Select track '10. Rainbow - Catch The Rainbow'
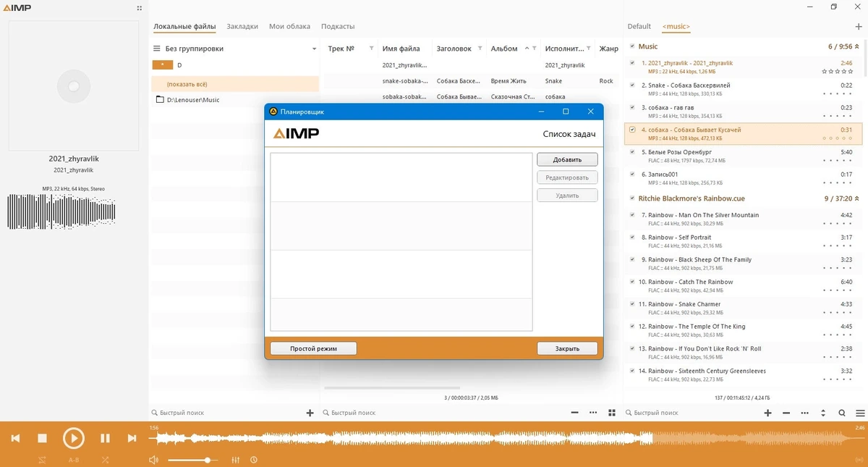 point(745,286)
